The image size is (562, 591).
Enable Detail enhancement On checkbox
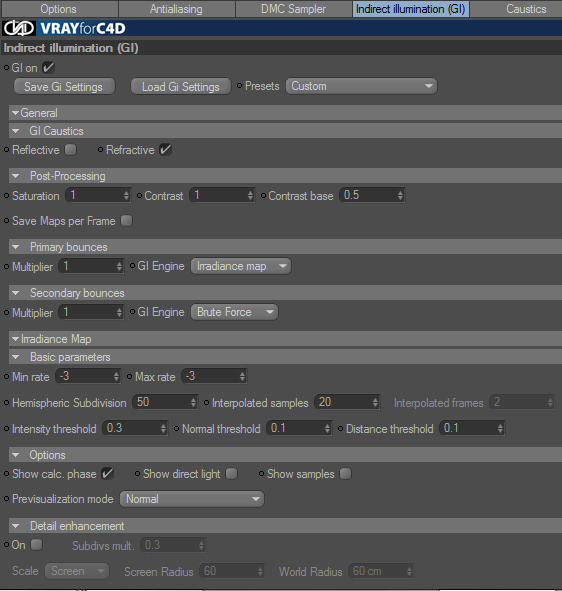click(37, 544)
